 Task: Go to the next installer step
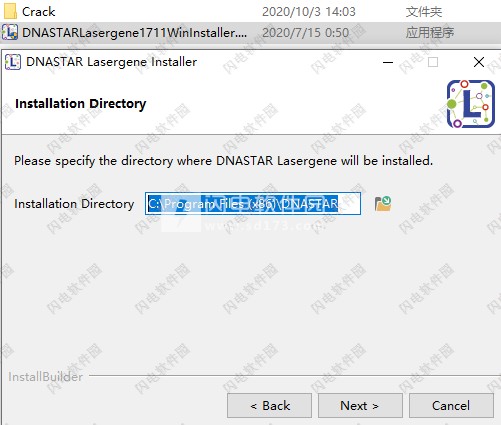tap(360, 406)
